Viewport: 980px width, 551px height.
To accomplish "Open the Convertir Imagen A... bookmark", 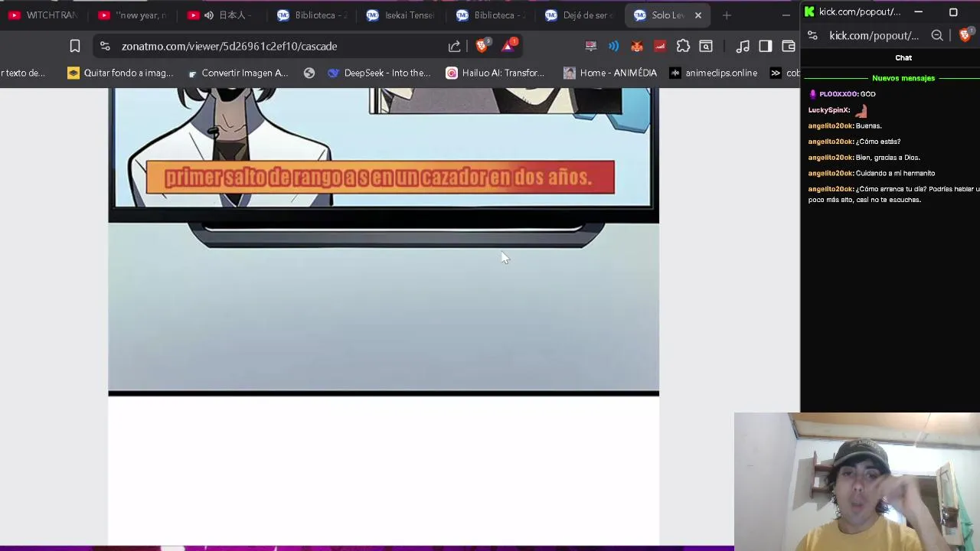I will [237, 73].
